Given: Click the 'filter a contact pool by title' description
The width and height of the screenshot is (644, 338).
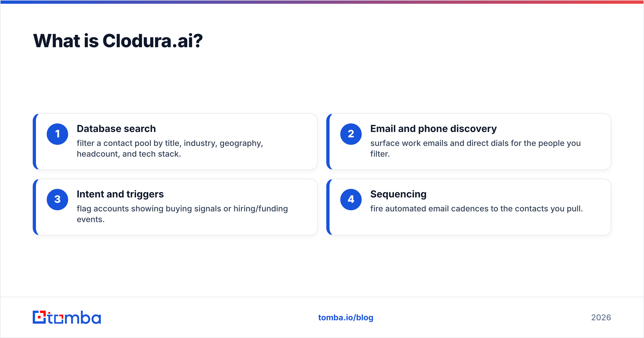Looking at the screenshot, I should click(170, 149).
